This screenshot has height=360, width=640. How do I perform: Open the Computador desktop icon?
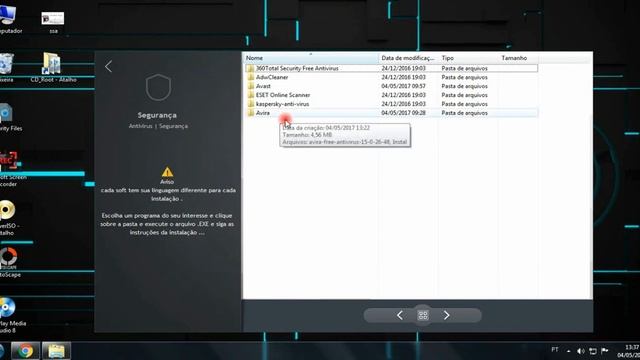pos(9,20)
